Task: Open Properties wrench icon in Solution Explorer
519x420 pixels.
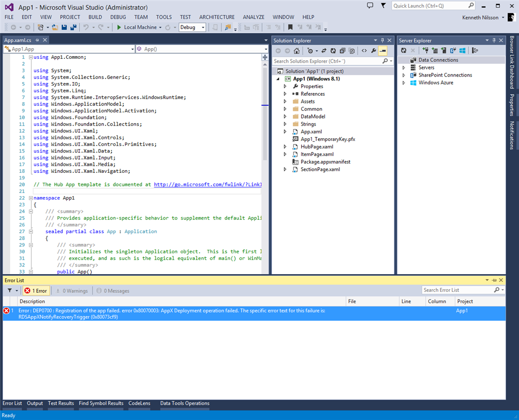Action: [x=374, y=51]
